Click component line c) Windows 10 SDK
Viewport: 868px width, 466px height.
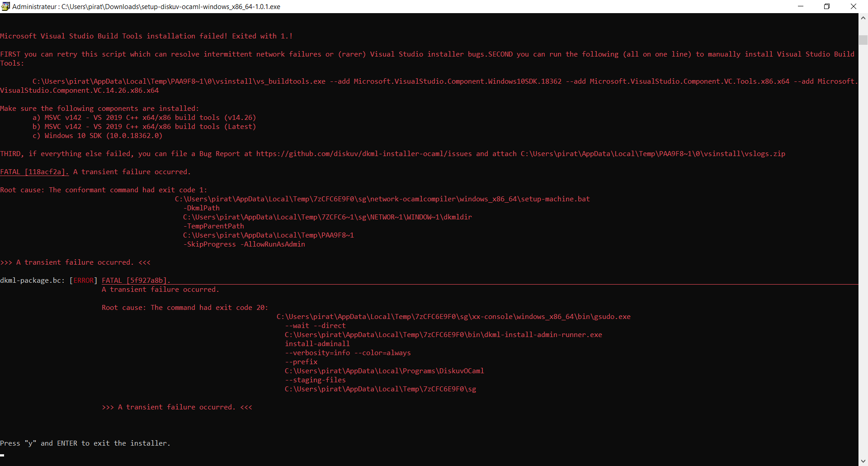97,136
